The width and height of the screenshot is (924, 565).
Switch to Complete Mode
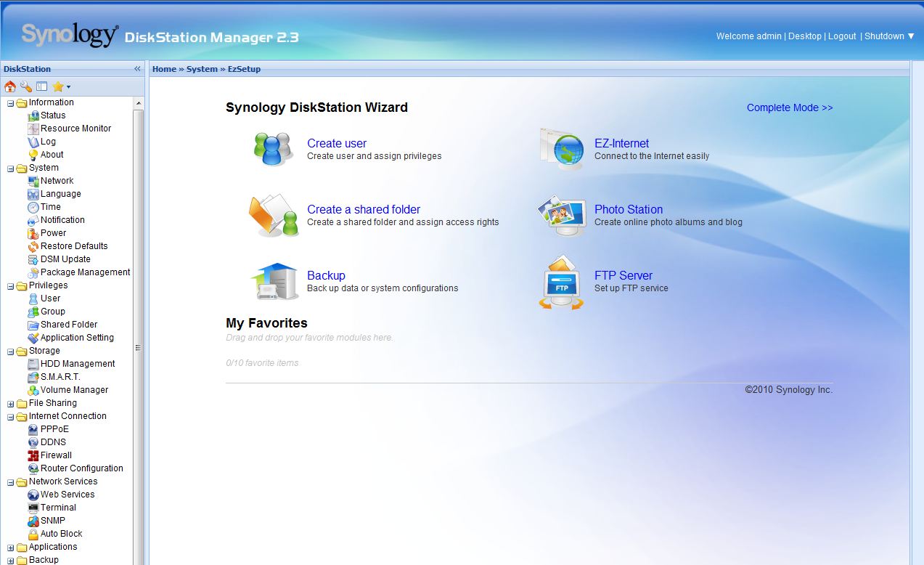[x=790, y=107]
